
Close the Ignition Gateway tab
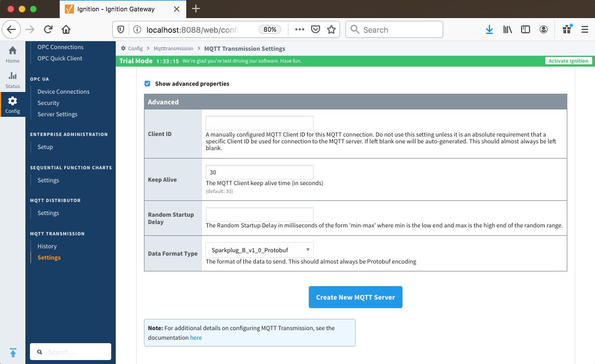pyautogui.click(x=177, y=9)
